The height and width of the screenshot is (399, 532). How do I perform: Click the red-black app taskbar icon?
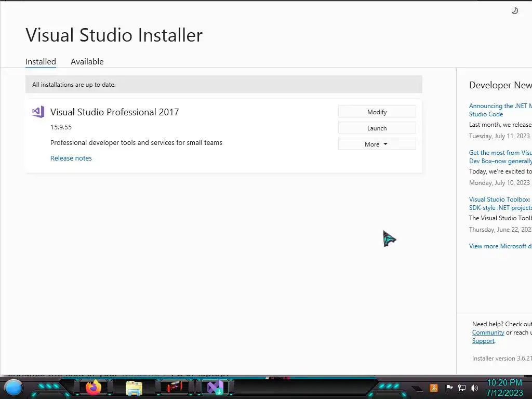coord(175,387)
